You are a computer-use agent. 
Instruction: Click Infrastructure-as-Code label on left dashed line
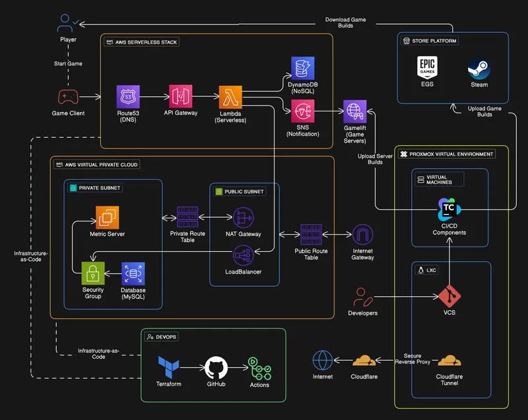30,256
